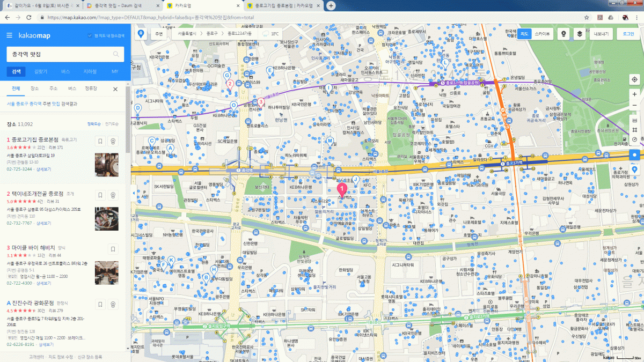Click the 신규 장소 등록 footer link
The height and width of the screenshot is (362, 644).
pyautogui.click(x=90, y=357)
